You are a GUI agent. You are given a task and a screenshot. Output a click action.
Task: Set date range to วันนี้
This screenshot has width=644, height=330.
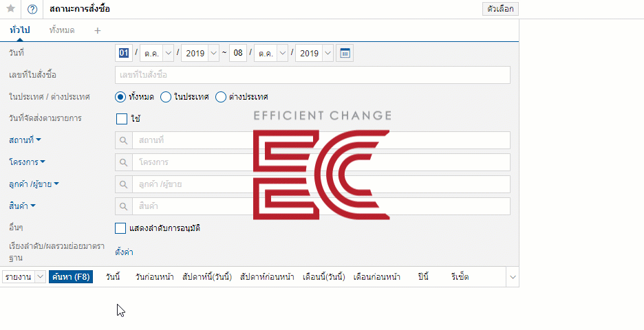click(113, 277)
